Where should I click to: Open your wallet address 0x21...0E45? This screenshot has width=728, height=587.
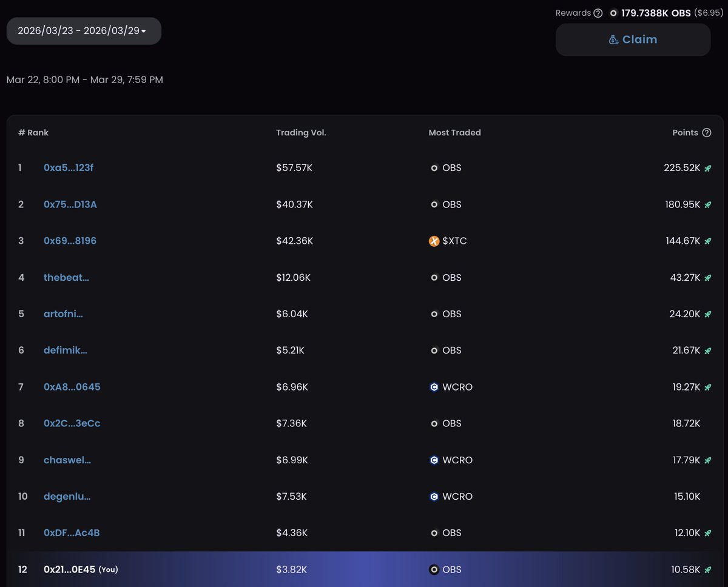pyautogui.click(x=70, y=569)
